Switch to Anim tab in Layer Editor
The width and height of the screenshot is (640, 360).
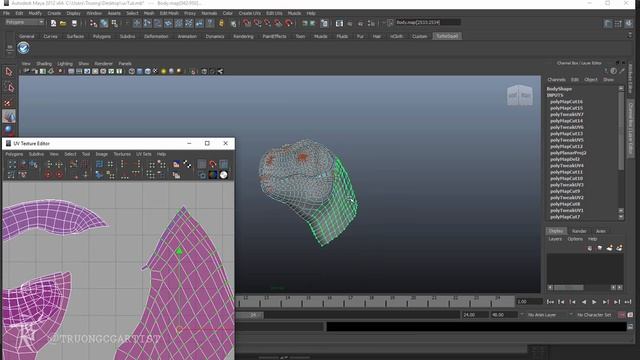coord(600,231)
